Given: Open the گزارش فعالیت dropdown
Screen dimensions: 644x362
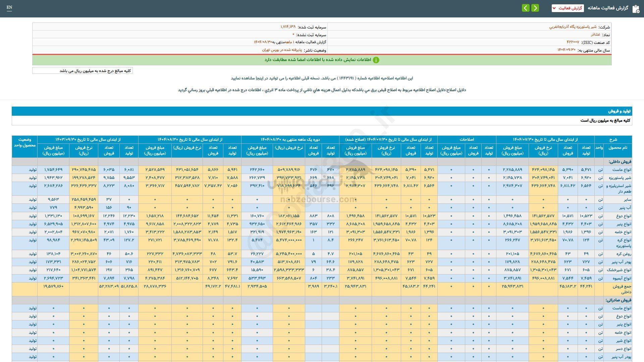Looking at the screenshot, I should coord(568,8).
